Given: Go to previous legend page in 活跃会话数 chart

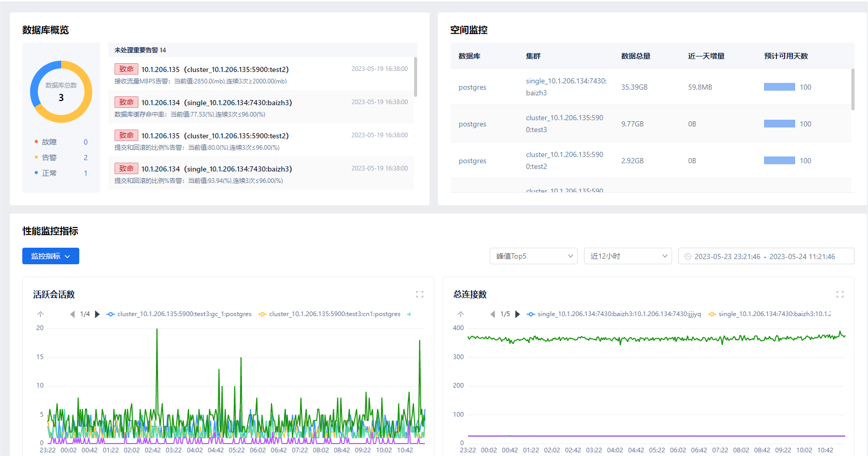Looking at the screenshot, I should (x=72, y=314).
